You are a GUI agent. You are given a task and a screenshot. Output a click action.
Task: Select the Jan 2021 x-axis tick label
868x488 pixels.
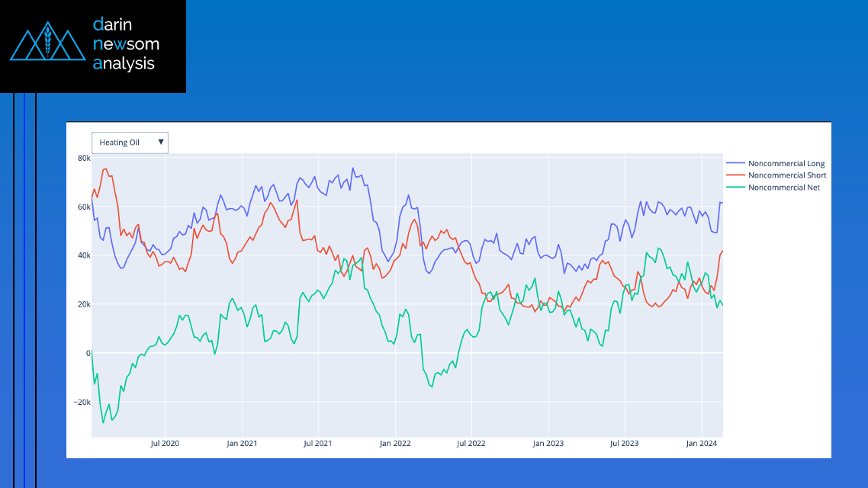coord(242,443)
